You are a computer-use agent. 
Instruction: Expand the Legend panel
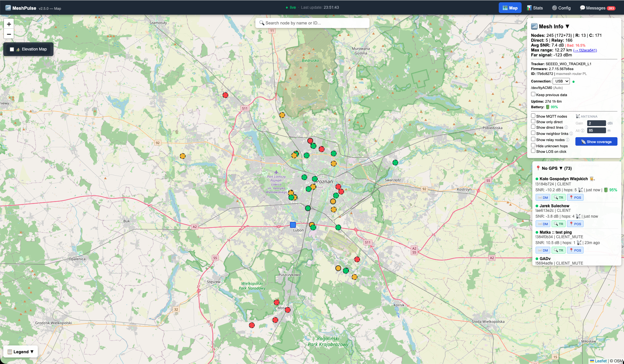[x=21, y=352]
